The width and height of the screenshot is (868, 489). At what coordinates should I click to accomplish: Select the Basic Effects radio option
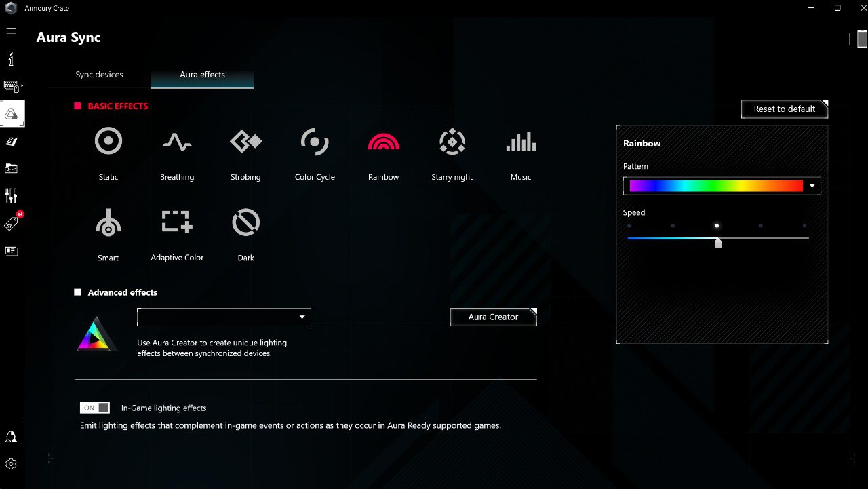pyautogui.click(x=77, y=106)
